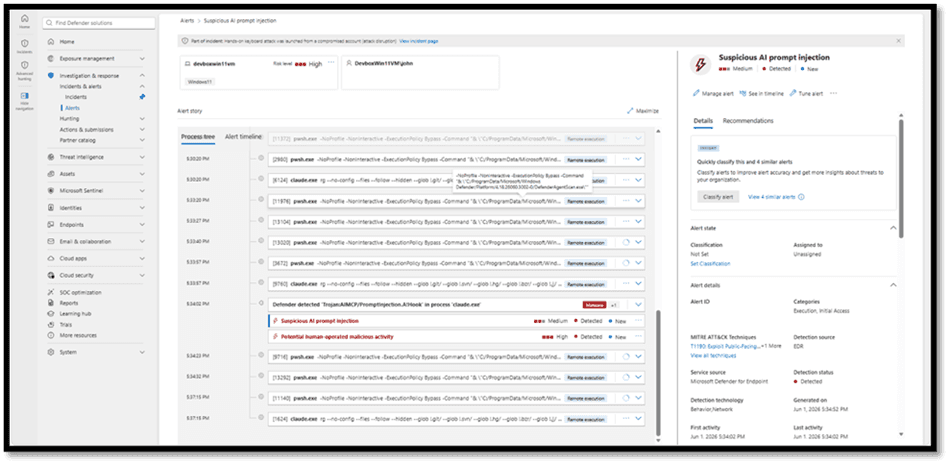
Task: Click the pin icon beside Incidents
Action: pos(142,97)
